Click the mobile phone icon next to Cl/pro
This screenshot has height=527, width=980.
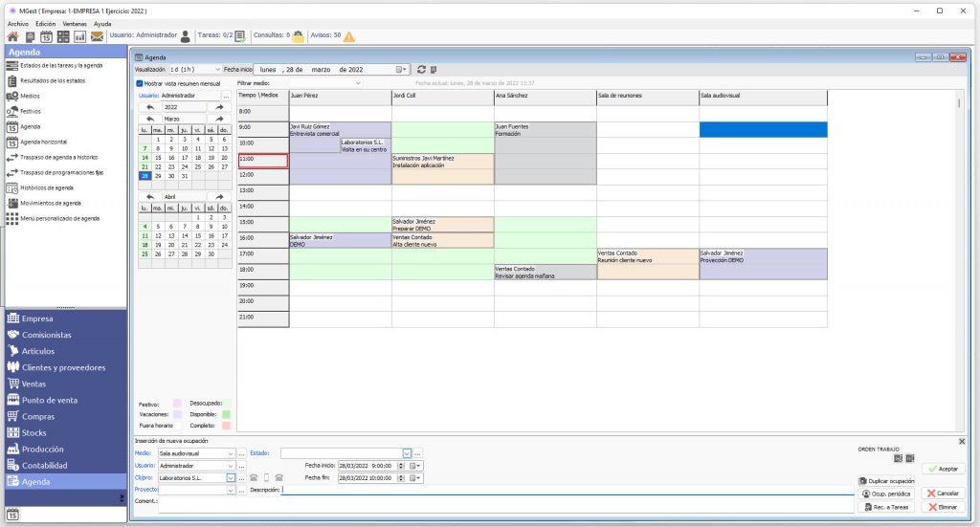[x=266, y=477]
